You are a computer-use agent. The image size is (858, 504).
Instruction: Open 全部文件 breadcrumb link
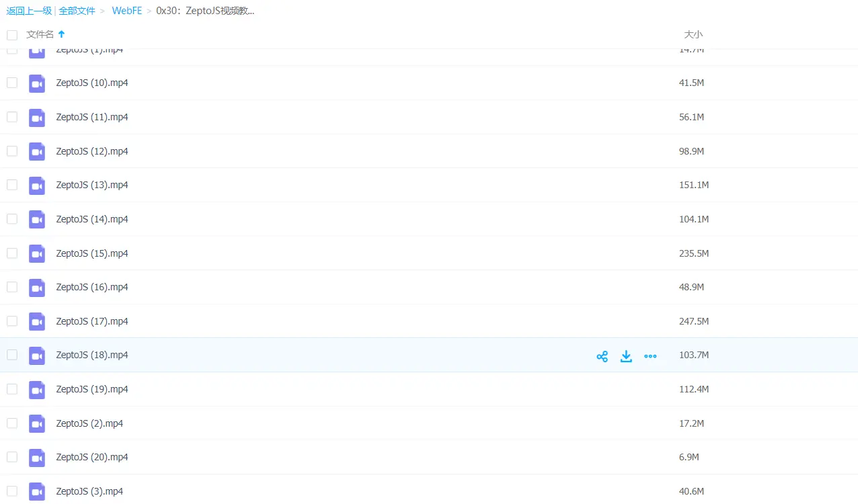[77, 11]
